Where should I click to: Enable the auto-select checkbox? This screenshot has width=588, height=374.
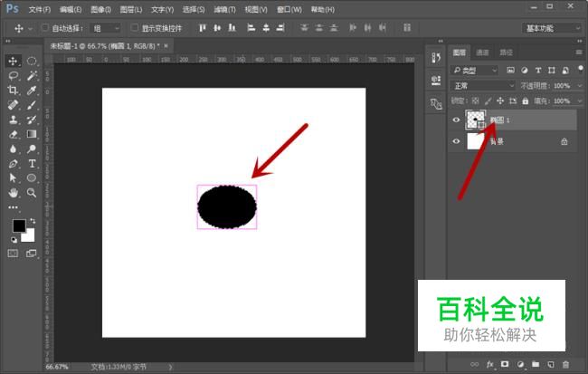pos(45,28)
